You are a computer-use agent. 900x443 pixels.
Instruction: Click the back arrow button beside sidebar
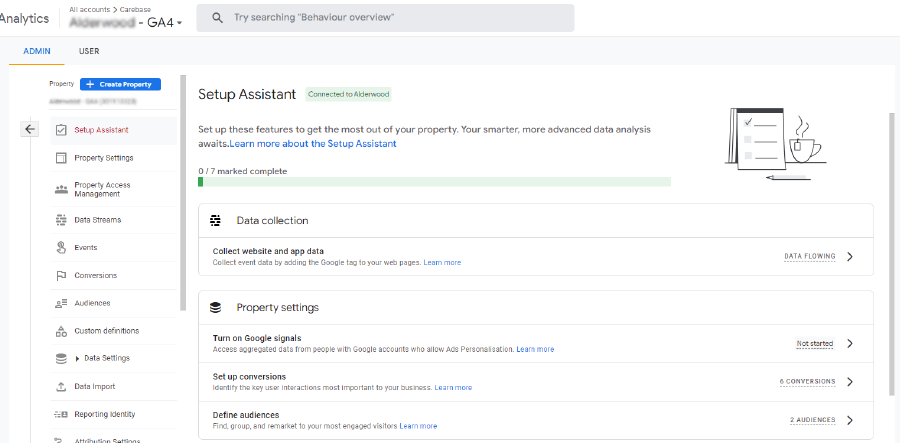30,129
